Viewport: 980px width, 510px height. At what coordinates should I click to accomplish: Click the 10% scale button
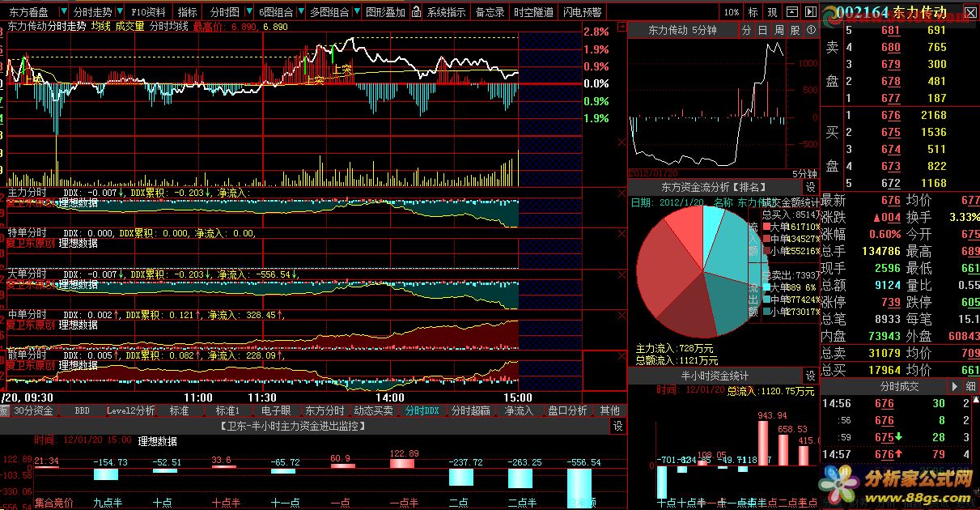732,12
